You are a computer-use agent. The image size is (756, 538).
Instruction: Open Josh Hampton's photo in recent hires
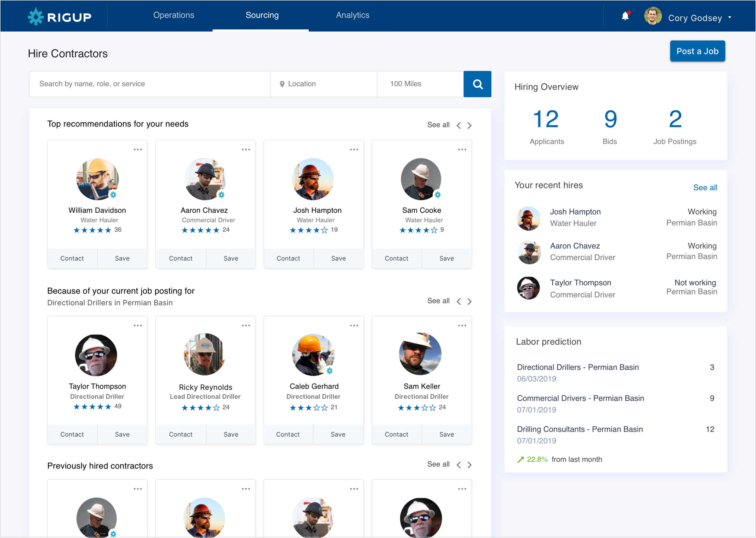click(529, 219)
